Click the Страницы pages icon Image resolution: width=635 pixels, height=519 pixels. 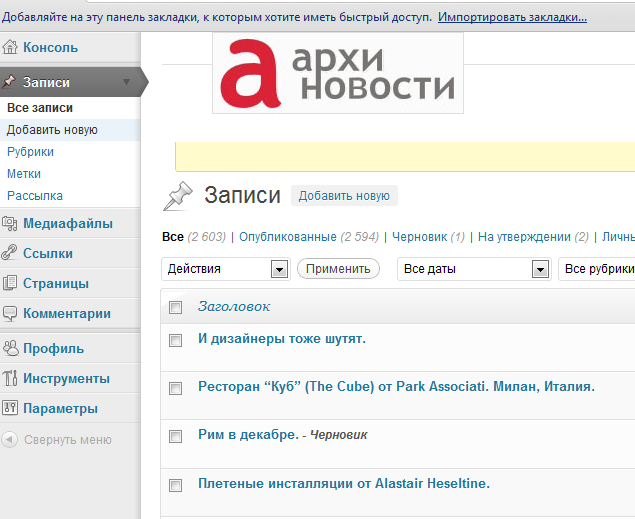point(10,283)
